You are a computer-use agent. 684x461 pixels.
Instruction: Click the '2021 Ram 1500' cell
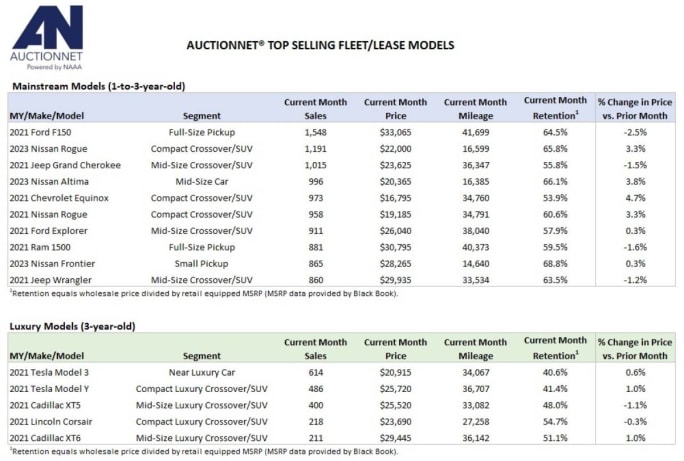40,247
